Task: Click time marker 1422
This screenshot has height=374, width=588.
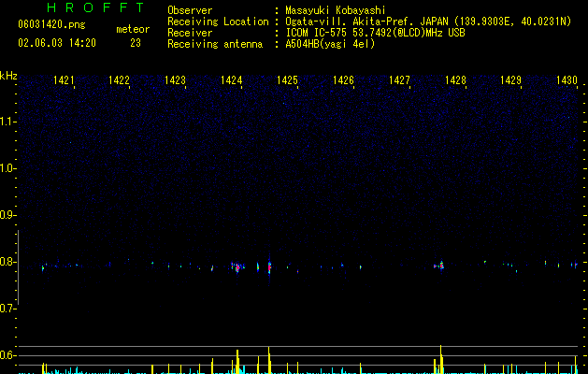Action: (119, 80)
